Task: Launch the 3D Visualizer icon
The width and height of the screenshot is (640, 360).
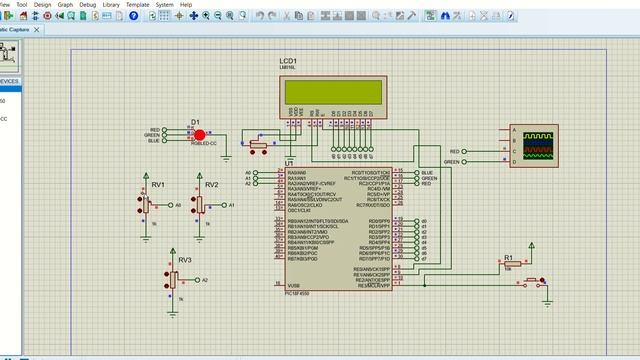Action: coord(60,16)
